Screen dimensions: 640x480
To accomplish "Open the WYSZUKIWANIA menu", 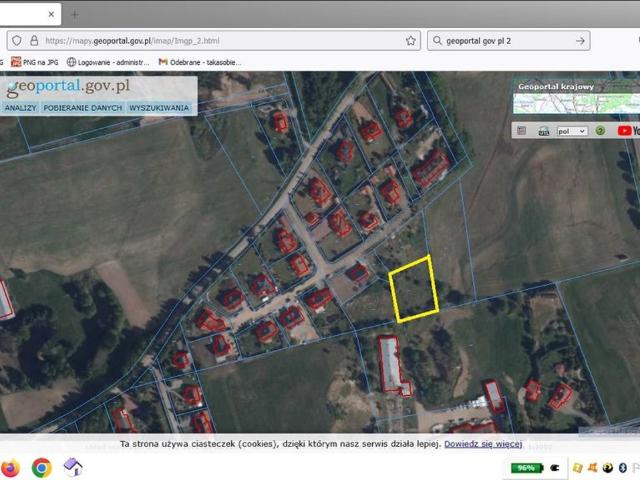I will [159, 107].
